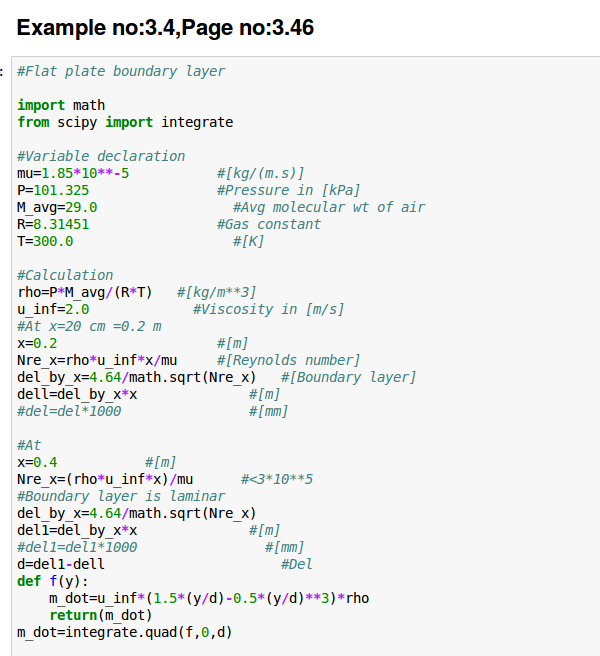Screen dimensions: 600x656
Task: Click the "#Boundary layer is laminar" comment
Action: coord(121,496)
